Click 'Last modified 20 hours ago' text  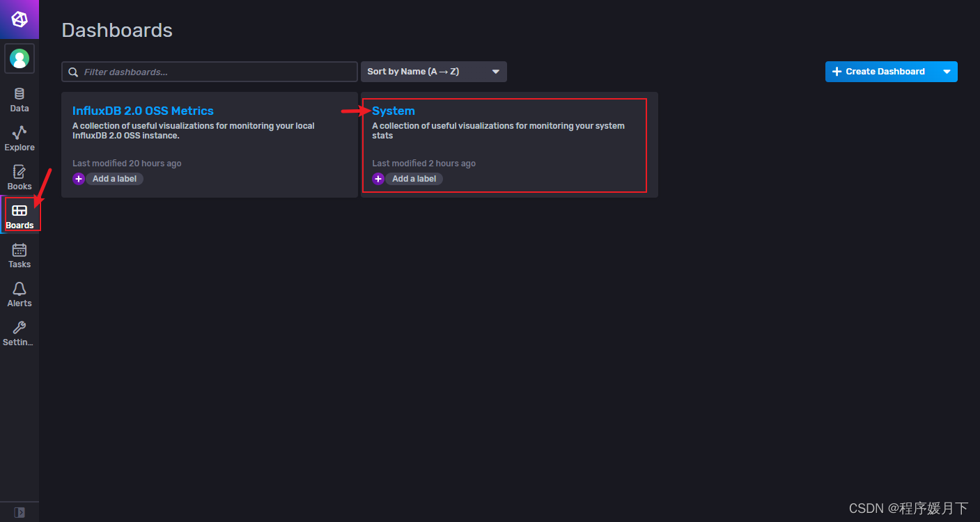(127, 164)
